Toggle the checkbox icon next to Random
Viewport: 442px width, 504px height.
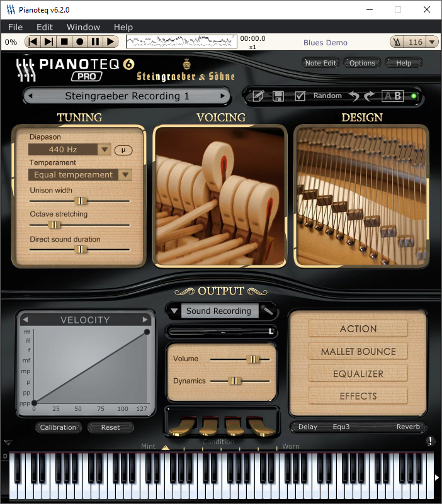[300, 96]
